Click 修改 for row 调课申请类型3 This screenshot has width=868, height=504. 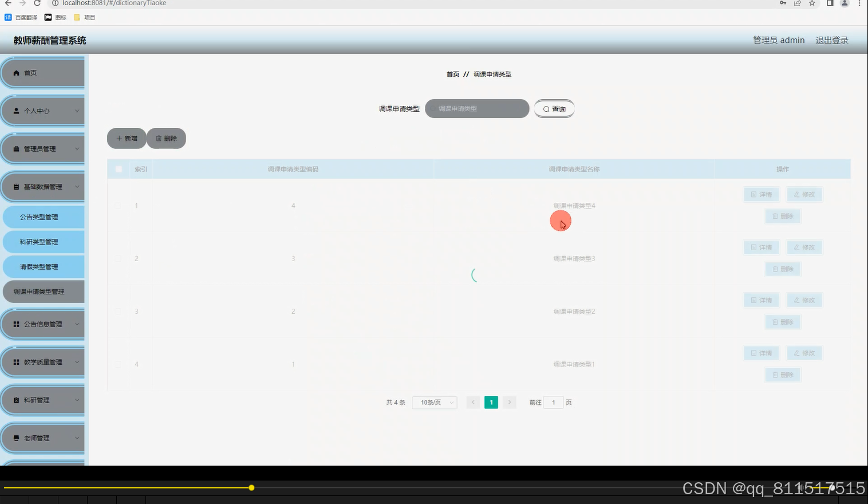click(804, 247)
